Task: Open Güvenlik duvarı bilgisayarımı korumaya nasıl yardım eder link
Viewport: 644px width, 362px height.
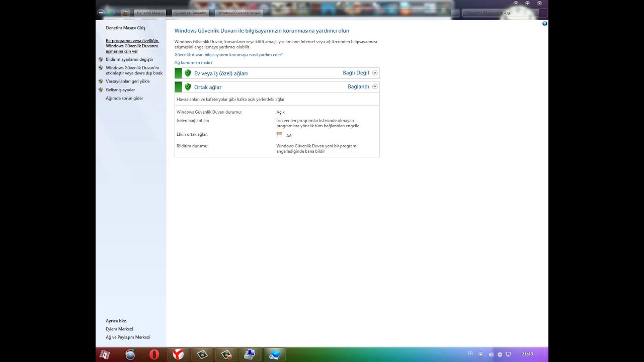Action: pyautogui.click(x=228, y=55)
